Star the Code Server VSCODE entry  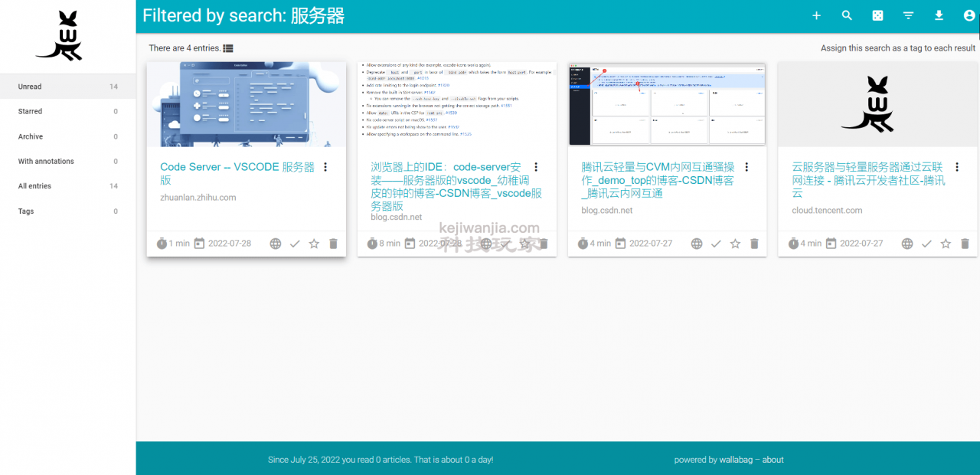314,244
